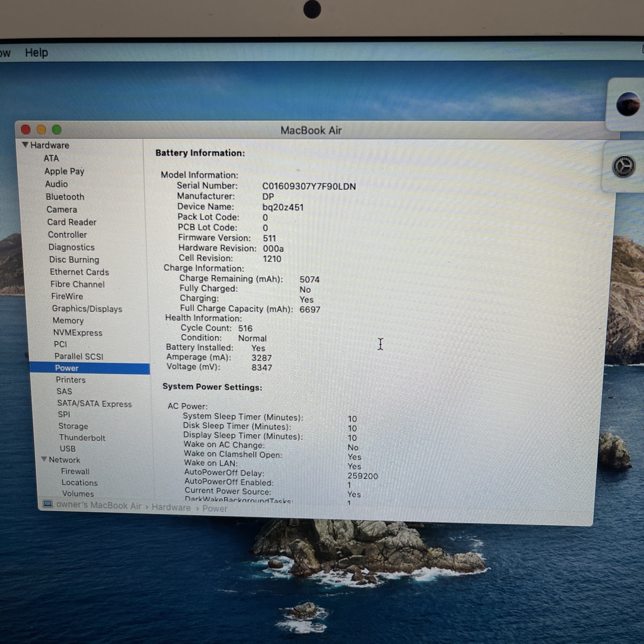Select Apple Pay in the sidebar
The image size is (644, 644).
(64, 171)
